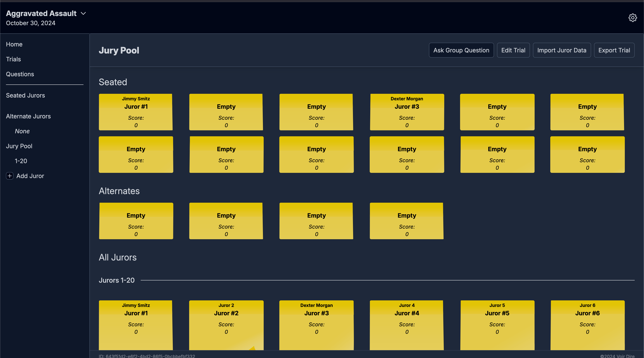Click the Edit Trial button

(513, 50)
